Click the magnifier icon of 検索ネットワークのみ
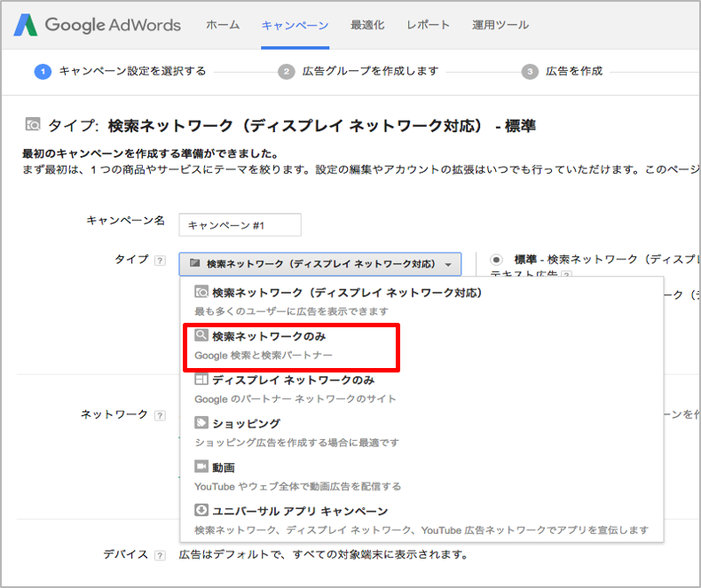This screenshot has height=588, width=701. pos(201,334)
